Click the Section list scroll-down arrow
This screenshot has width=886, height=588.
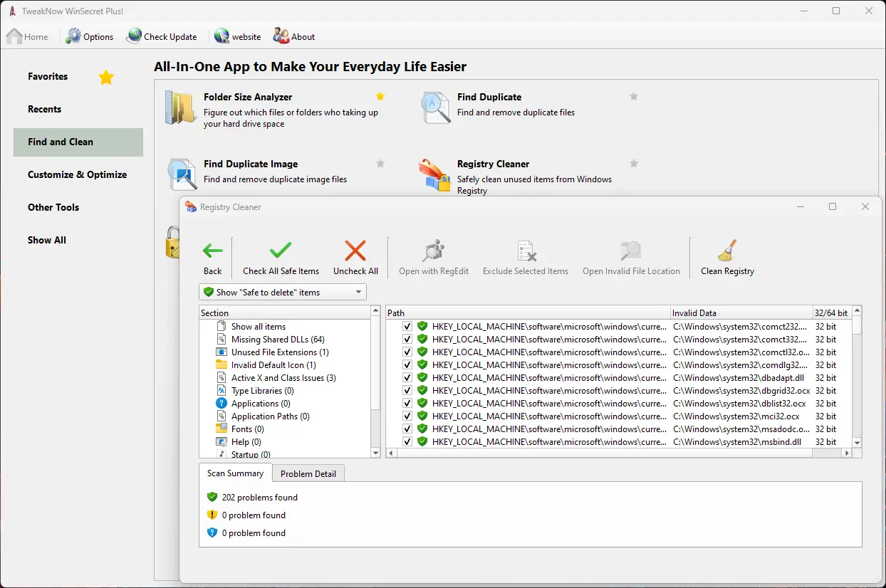376,453
